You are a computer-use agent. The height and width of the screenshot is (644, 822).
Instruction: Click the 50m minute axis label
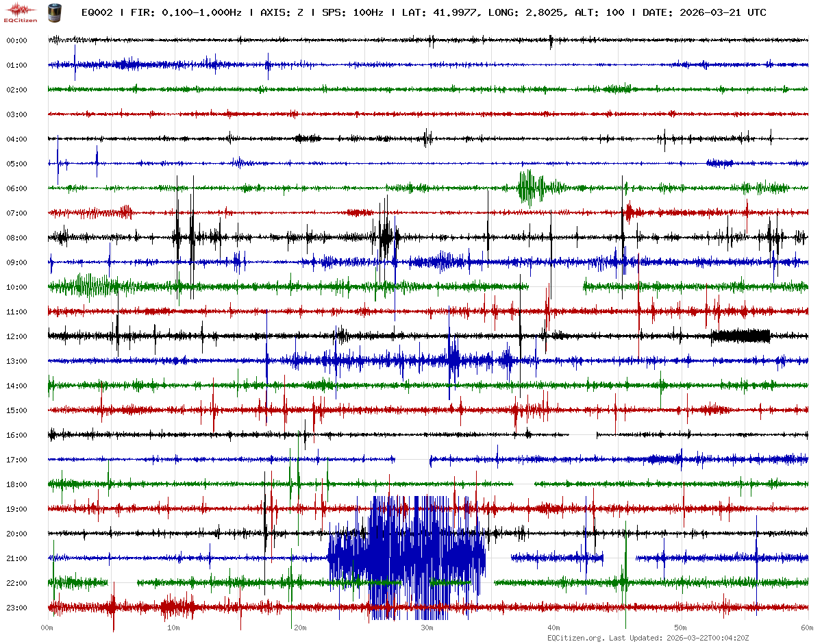[x=680, y=628]
